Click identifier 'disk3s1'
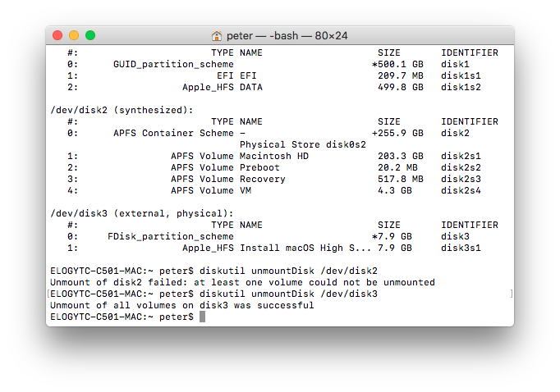 click(x=461, y=248)
